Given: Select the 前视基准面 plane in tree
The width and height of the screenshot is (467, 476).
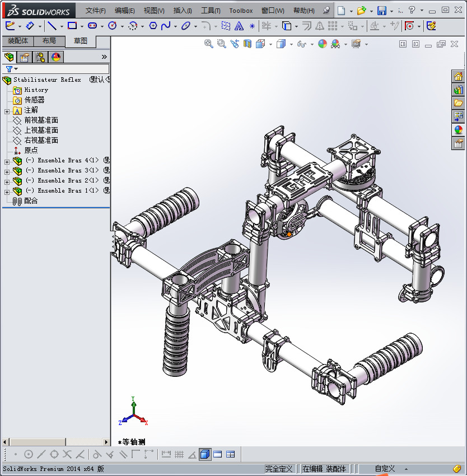Looking at the screenshot, I should (x=41, y=120).
